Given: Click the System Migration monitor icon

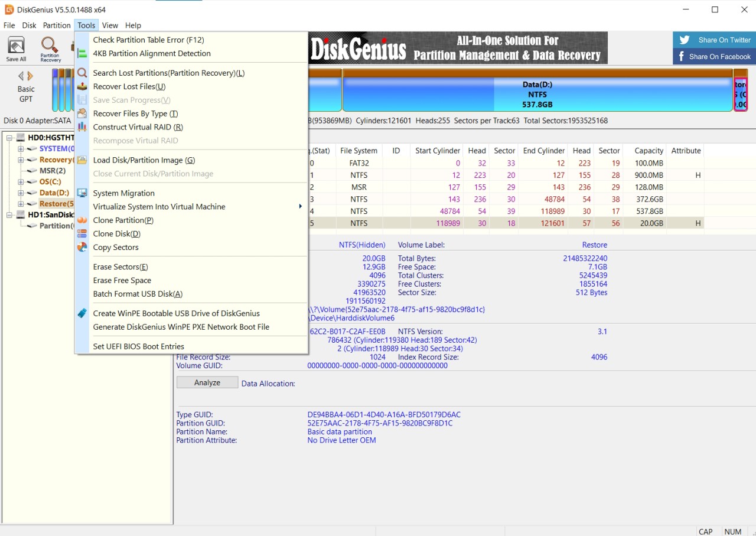Looking at the screenshot, I should 82,193.
